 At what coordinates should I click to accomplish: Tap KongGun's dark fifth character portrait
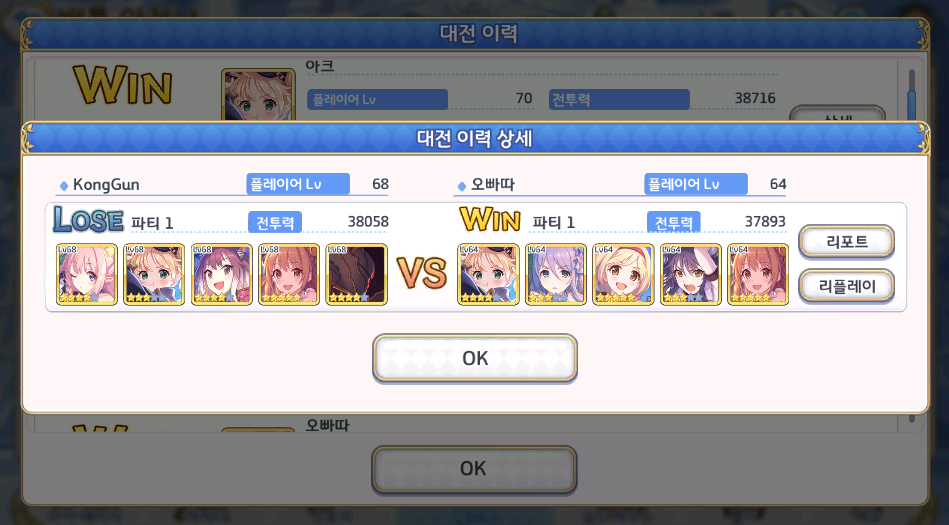(356, 274)
